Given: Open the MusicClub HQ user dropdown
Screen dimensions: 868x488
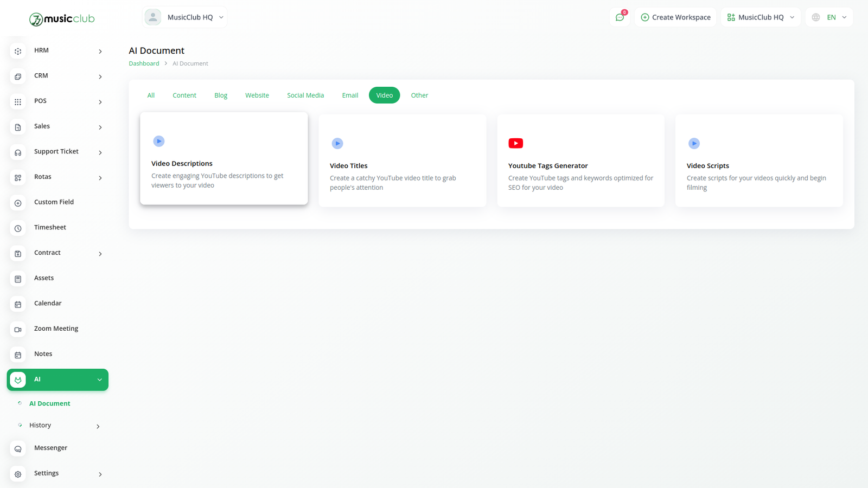Looking at the screenshot, I should coord(185,17).
